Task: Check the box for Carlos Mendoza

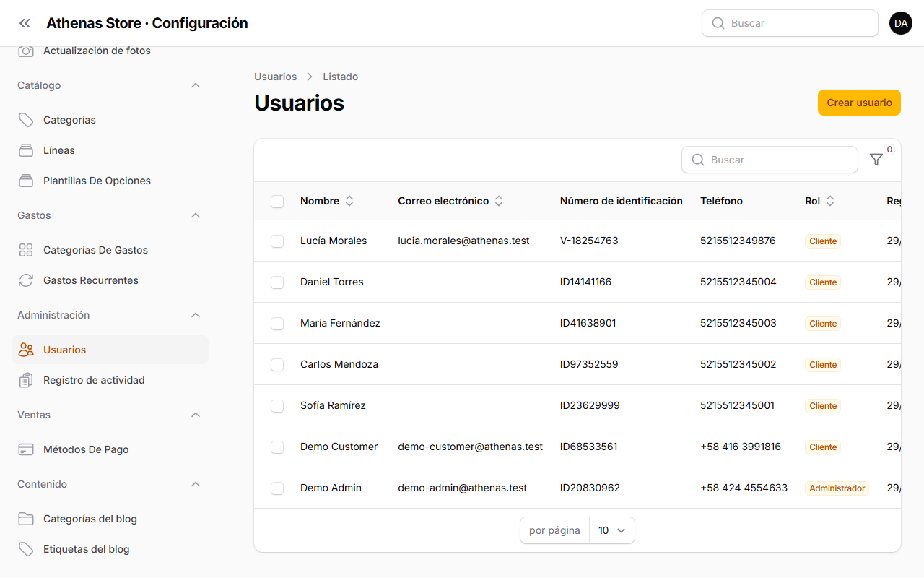Action: [x=277, y=365]
